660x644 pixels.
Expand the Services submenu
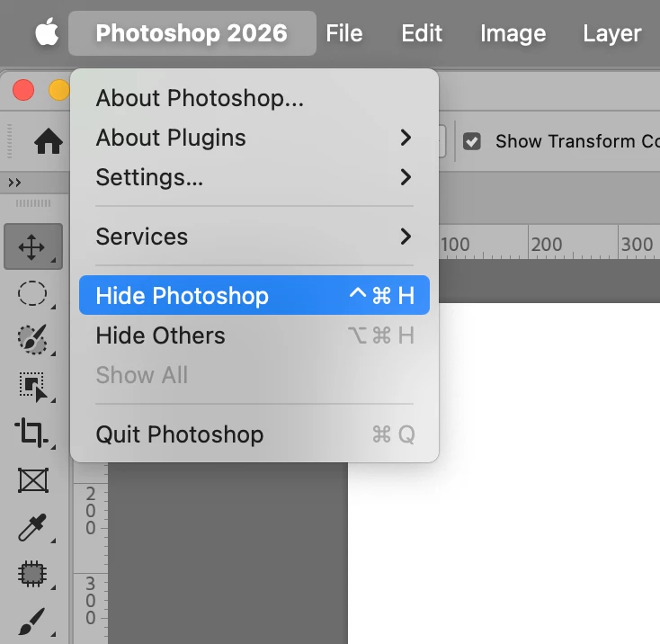(x=254, y=237)
